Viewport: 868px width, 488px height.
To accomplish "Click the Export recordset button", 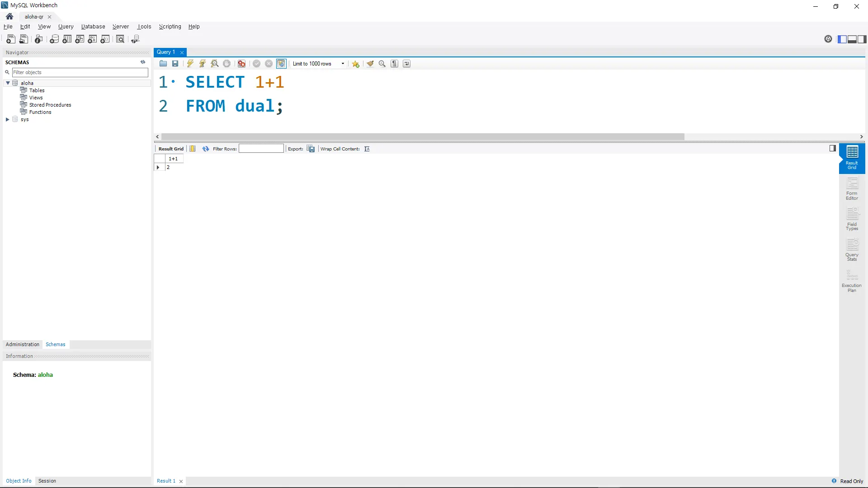I will (311, 149).
